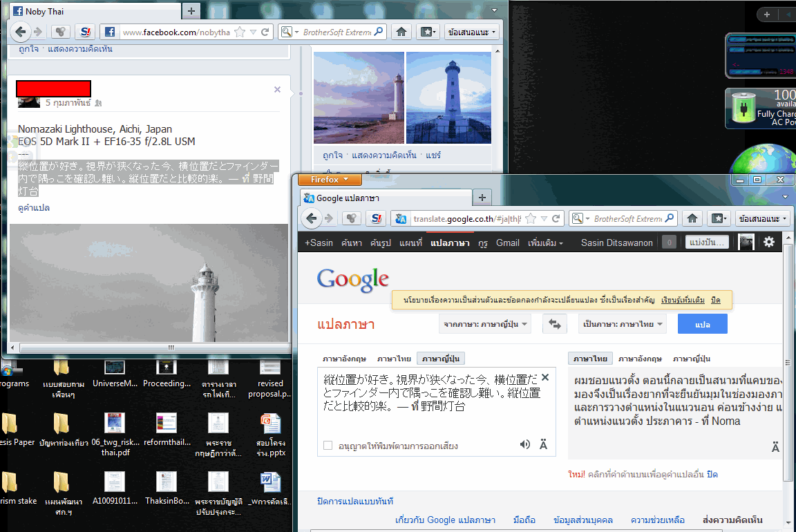Click the battery gadget on desktop
The width and height of the screenshot is (796, 532).
pyautogui.click(x=761, y=108)
